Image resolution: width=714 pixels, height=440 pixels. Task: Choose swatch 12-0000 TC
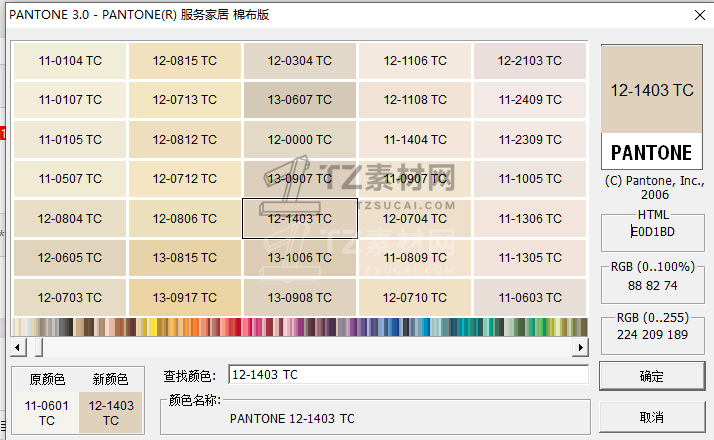pos(300,140)
